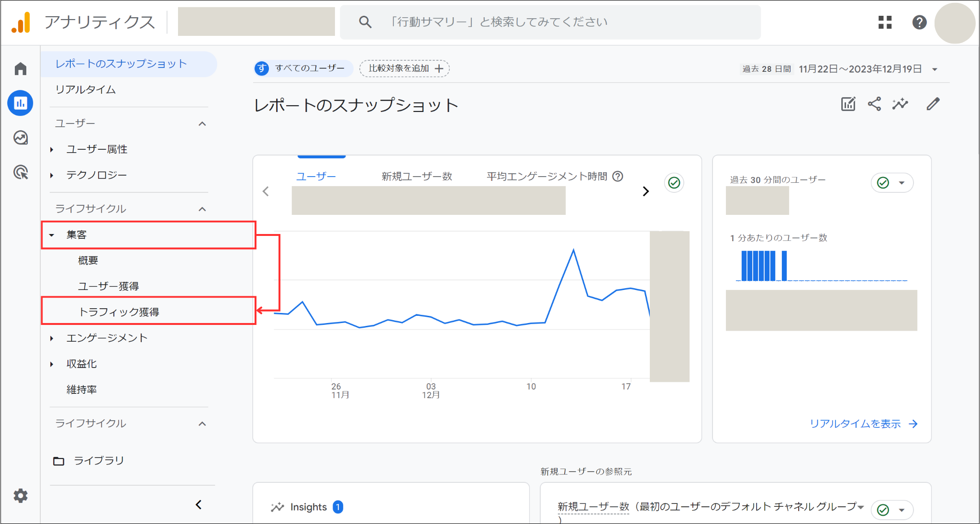Screen dimensions: 980x524
Task: Select the 平均エンゲージメント時間 metric tab
Action: (547, 177)
